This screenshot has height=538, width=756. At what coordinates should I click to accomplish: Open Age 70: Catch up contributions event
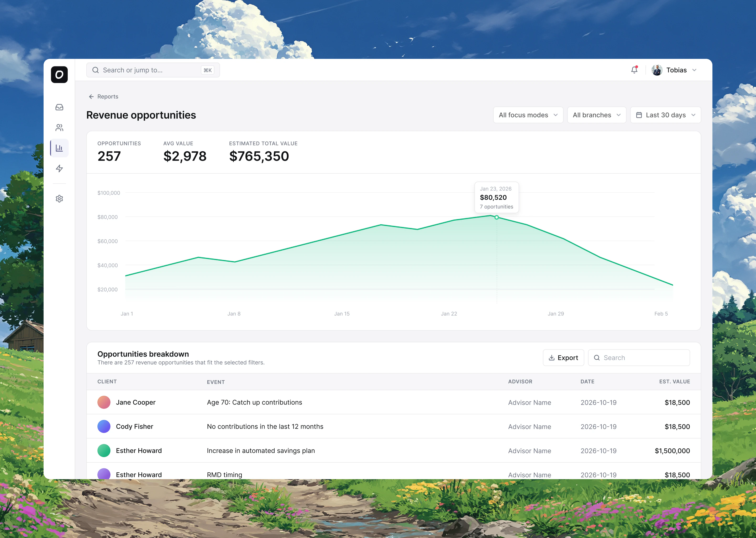254,402
